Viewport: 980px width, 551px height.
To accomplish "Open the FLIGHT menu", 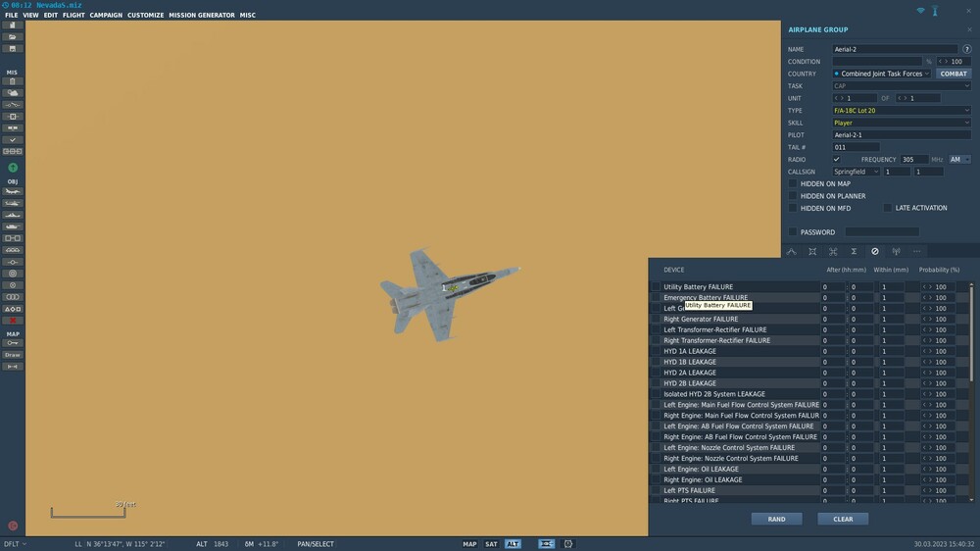I will pos(73,15).
